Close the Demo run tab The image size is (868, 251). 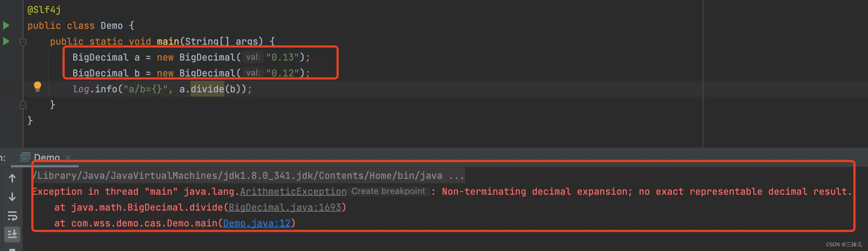68,158
